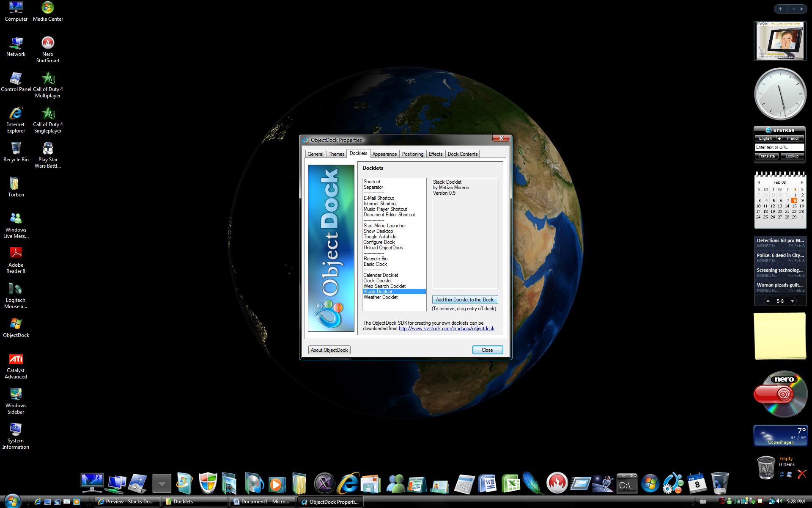Open the Appearance tab
This screenshot has width=812, height=508.
click(384, 154)
